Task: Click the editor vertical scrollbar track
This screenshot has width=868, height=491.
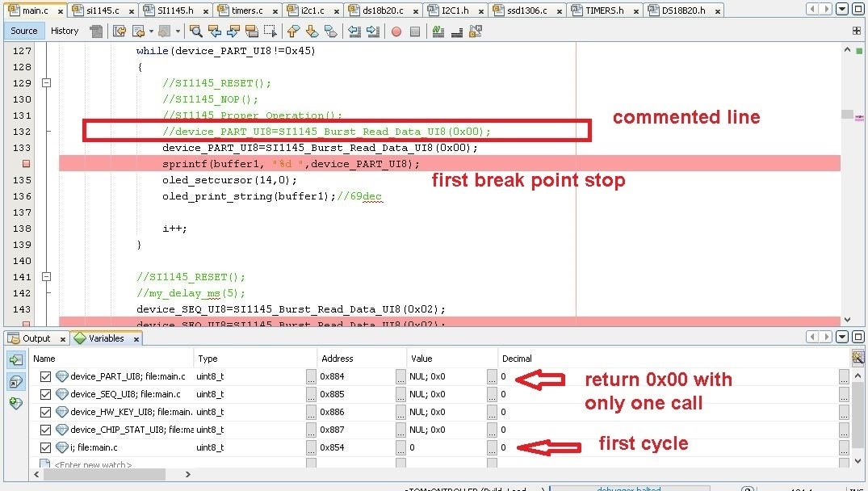Action: click(847, 202)
